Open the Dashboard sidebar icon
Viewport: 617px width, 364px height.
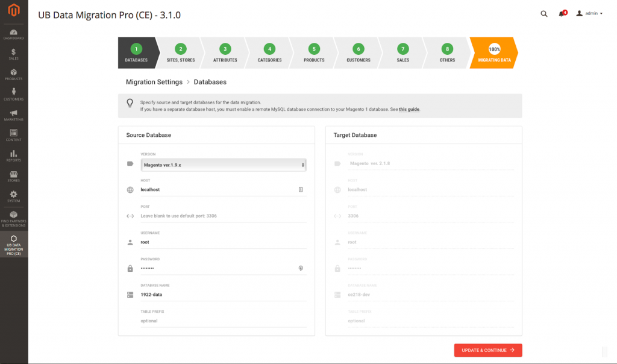coord(13,34)
